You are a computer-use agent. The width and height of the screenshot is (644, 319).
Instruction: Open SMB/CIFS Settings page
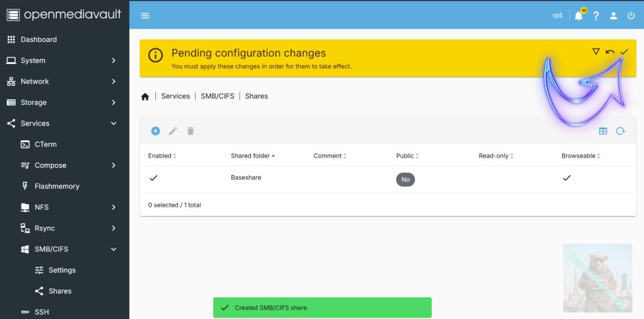tap(62, 270)
